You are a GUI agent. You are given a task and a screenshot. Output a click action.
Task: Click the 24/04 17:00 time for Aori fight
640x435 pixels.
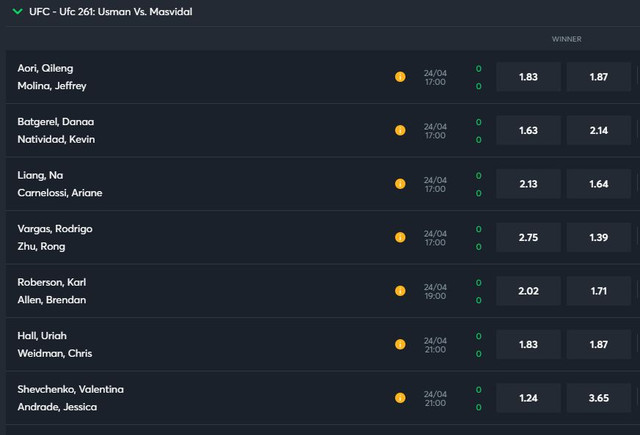point(435,78)
